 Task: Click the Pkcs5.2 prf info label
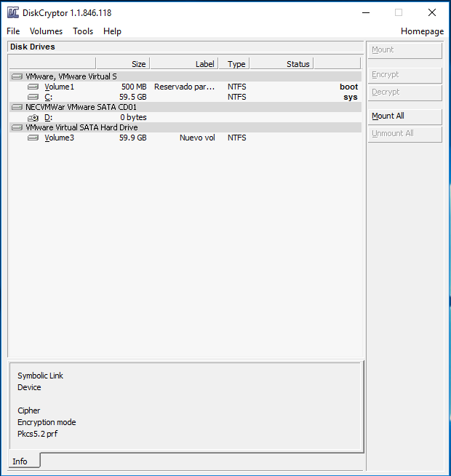click(37, 434)
